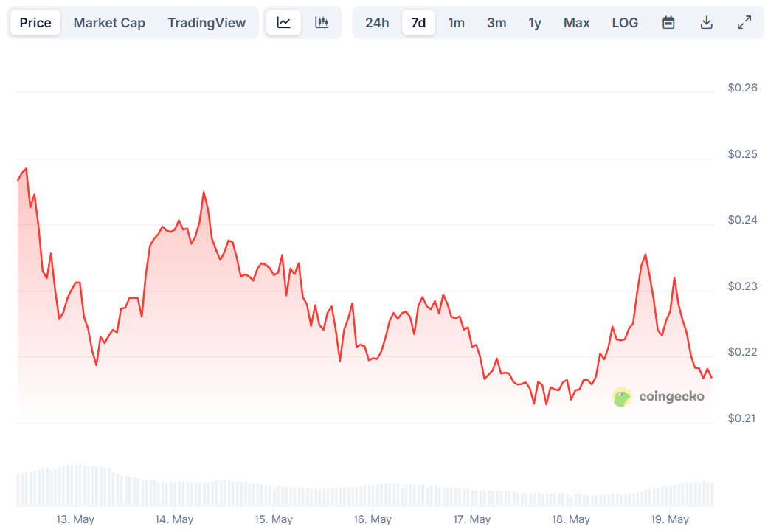Set chart range to 1y

click(535, 22)
